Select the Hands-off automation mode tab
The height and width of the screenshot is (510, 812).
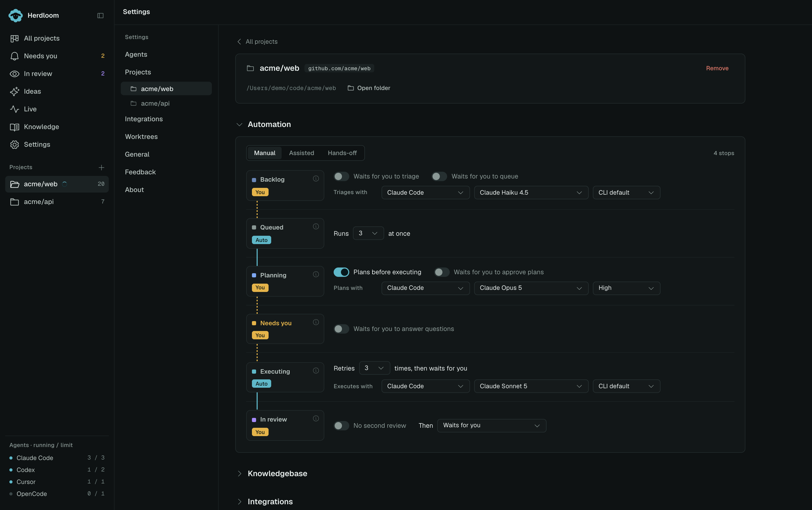pos(342,153)
